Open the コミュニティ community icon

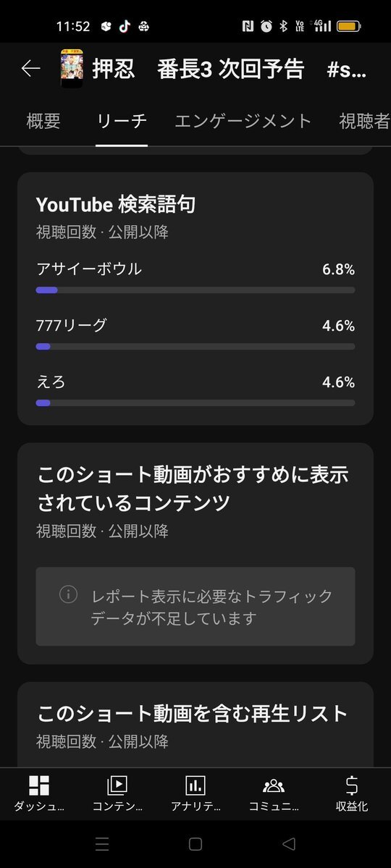[x=274, y=785]
